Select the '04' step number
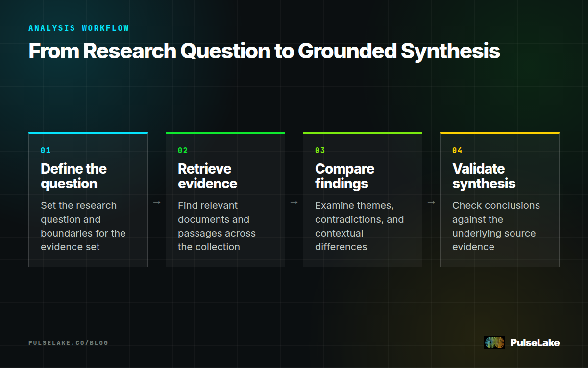Image resolution: width=588 pixels, height=368 pixels. (457, 150)
